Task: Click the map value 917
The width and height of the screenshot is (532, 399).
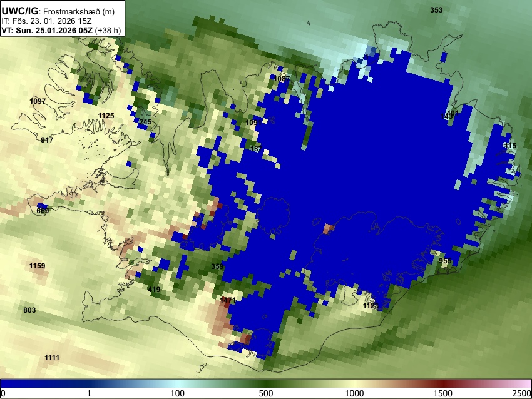Action: pyautogui.click(x=47, y=139)
